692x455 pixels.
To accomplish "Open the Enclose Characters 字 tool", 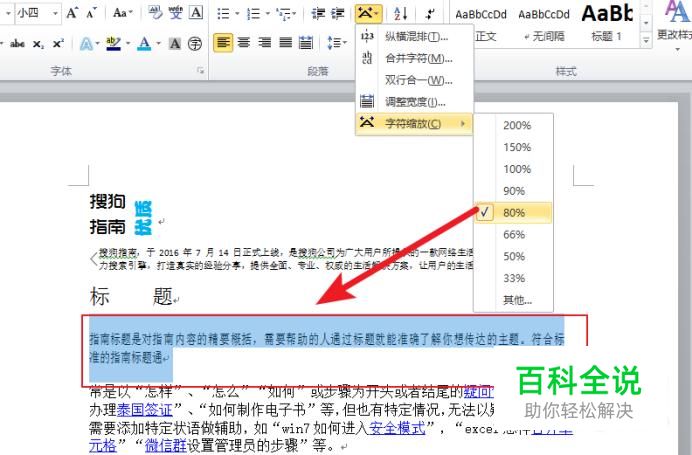I will click(195, 43).
